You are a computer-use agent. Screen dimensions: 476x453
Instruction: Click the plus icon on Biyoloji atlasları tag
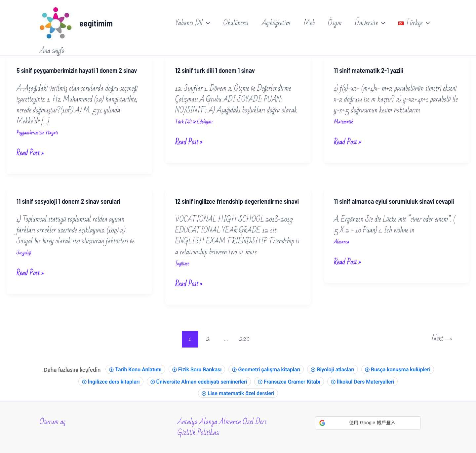point(312,369)
